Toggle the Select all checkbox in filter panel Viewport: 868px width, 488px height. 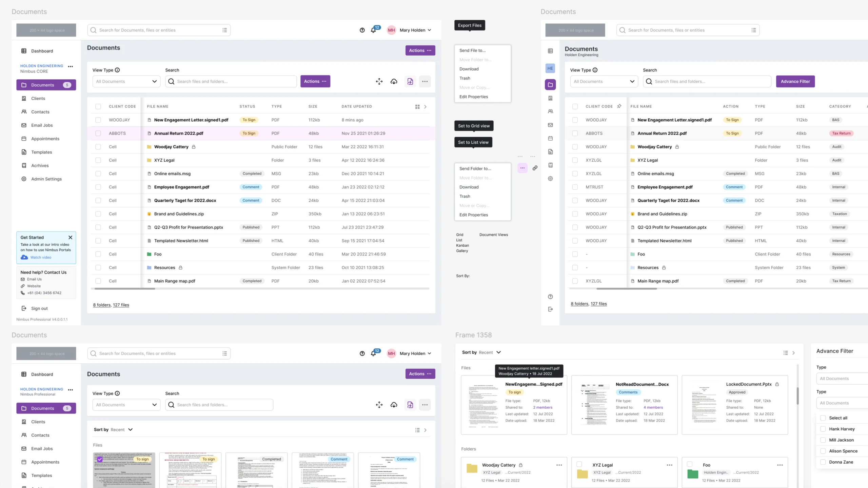point(823,418)
